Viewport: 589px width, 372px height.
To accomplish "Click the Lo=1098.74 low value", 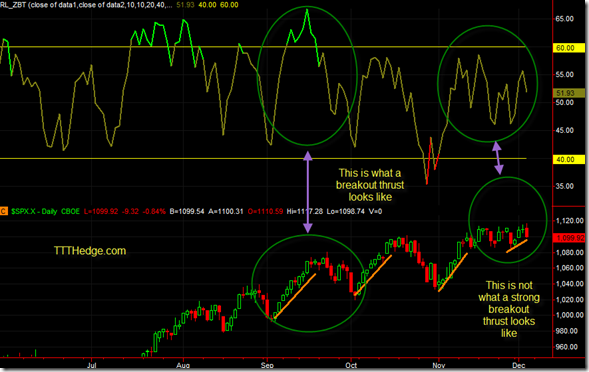I will click(x=346, y=212).
